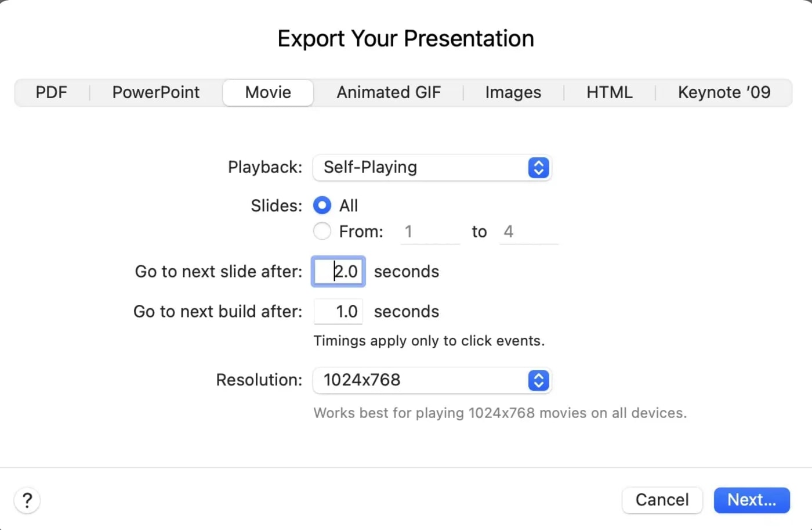This screenshot has height=530, width=812.
Task: Switch to the PDF export tab
Action: (51, 92)
